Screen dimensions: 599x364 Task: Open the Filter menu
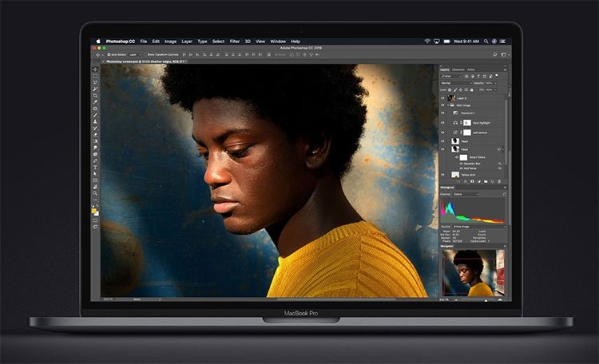click(x=235, y=42)
